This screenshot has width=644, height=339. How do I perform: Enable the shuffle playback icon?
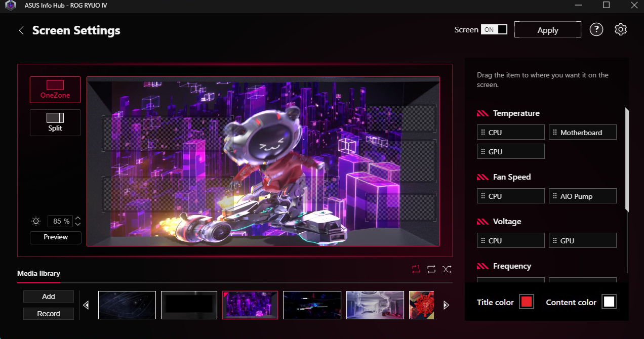[447, 269]
